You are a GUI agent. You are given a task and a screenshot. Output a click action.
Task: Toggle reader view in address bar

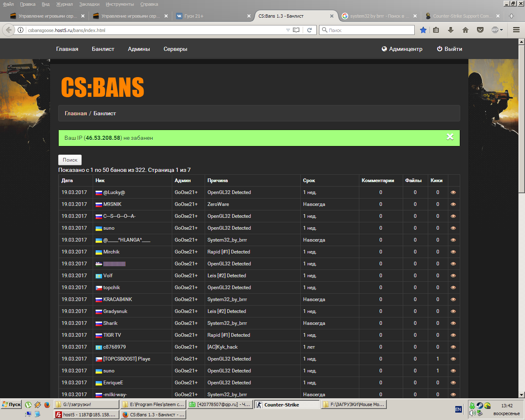coord(296,30)
